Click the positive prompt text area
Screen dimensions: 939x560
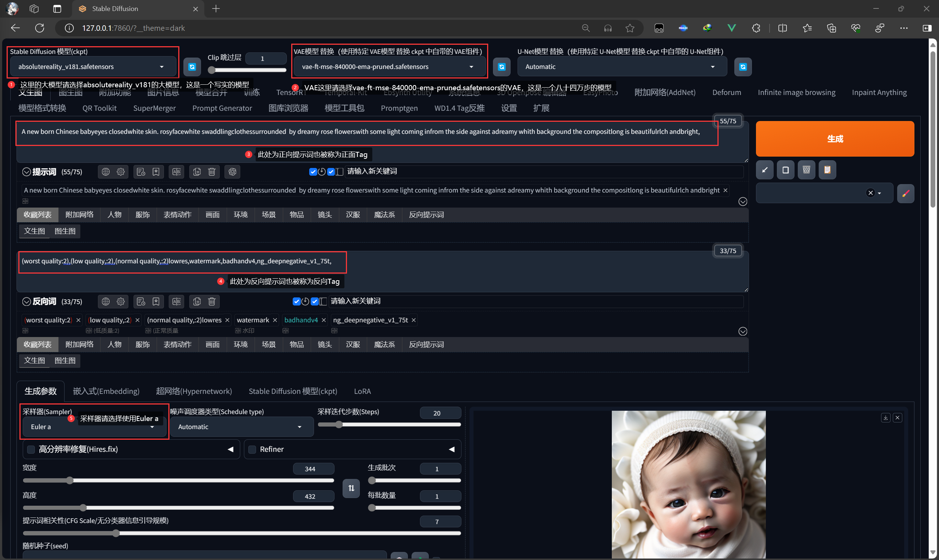(x=382, y=142)
